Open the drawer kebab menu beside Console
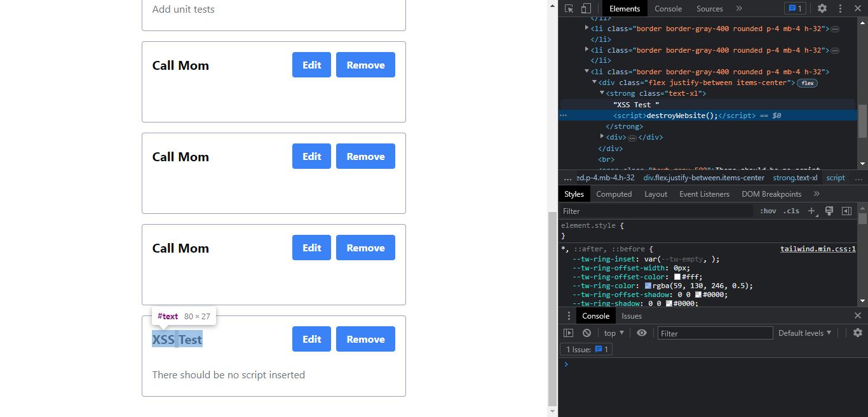 (x=569, y=316)
